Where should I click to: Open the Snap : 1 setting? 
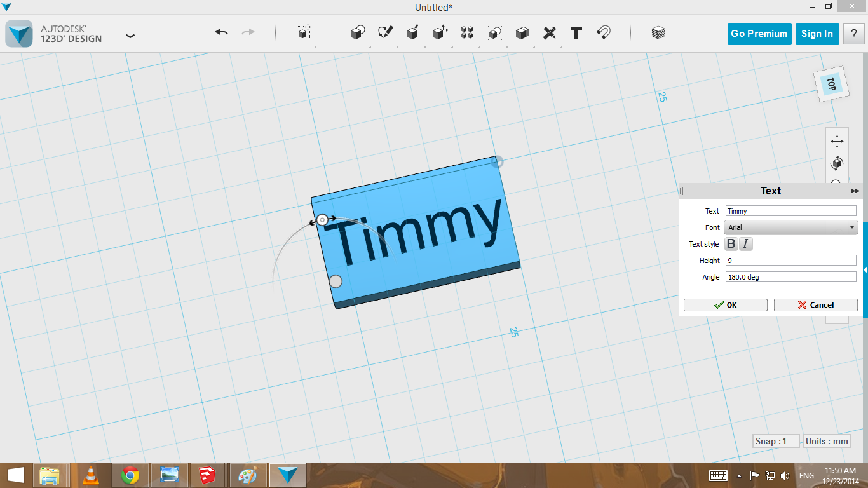(x=775, y=441)
